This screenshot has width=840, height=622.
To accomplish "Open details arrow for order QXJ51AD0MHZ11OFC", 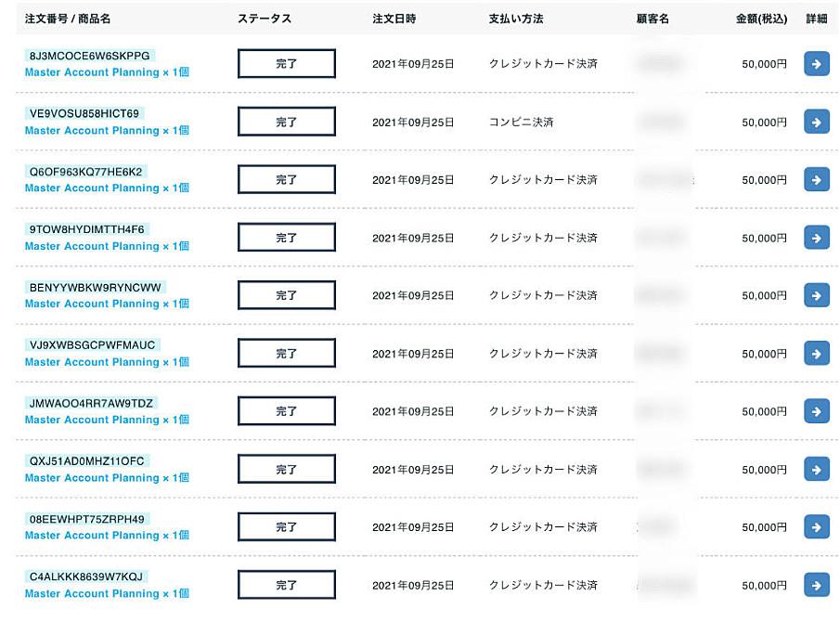I will pyautogui.click(x=817, y=470).
